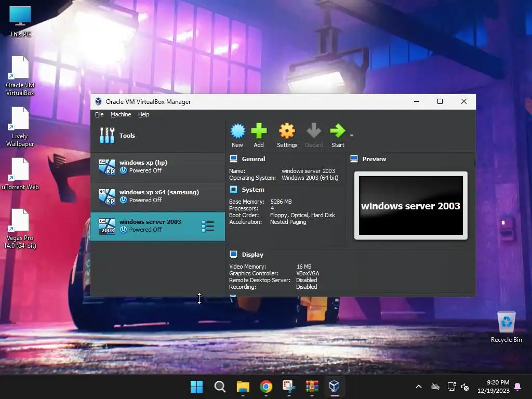Click the Video Memory value 16 MB

point(304,267)
